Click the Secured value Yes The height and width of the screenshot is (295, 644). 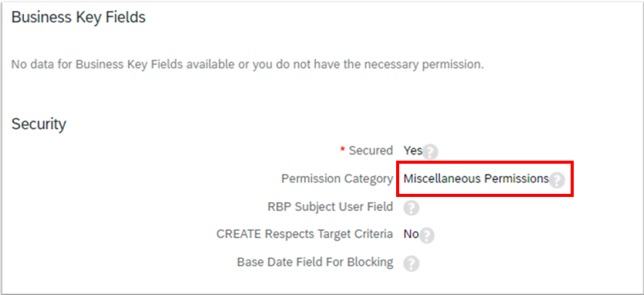[413, 151]
